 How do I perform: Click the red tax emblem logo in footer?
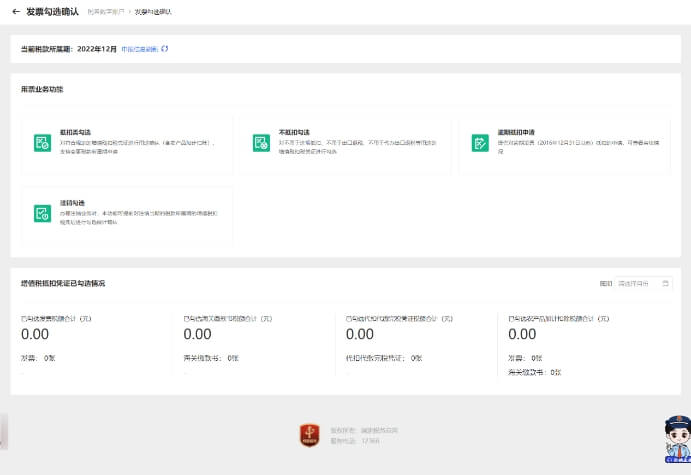click(x=309, y=434)
